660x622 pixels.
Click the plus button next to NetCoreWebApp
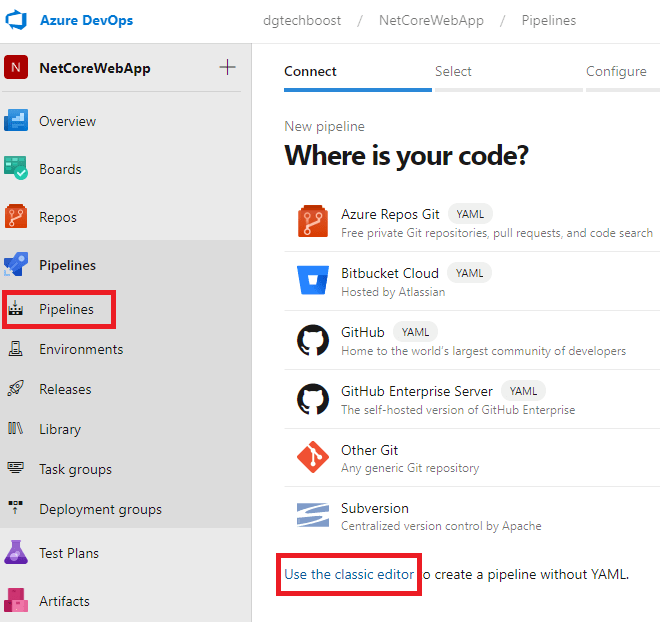227,68
